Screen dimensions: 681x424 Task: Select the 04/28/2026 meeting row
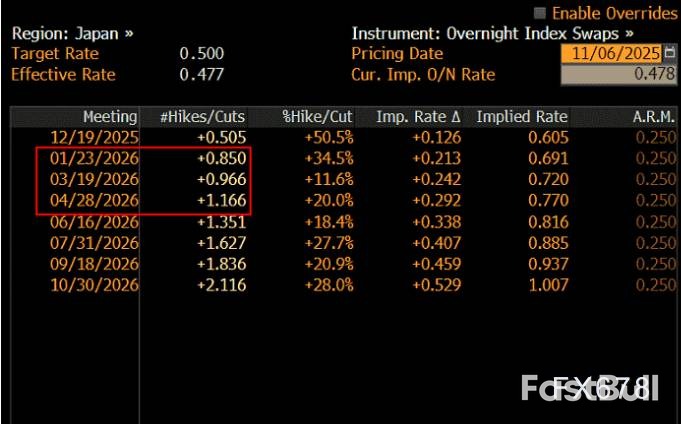coord(96,200)
